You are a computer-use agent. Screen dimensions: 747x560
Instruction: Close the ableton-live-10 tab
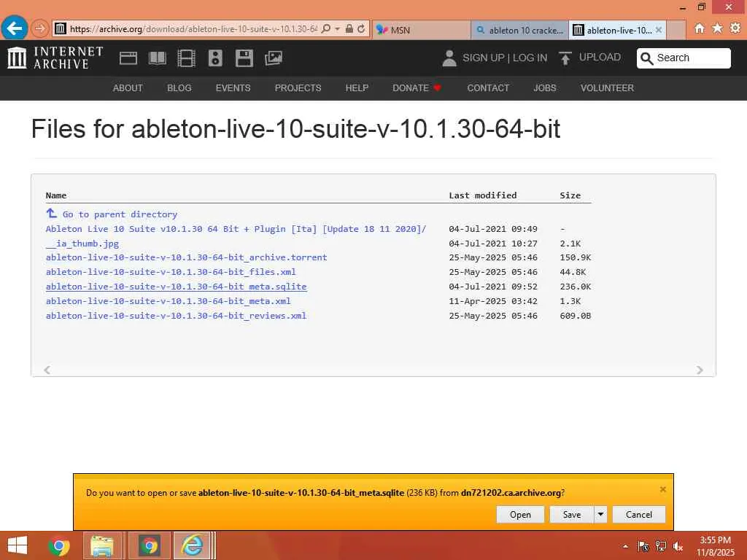click(659, 30)
